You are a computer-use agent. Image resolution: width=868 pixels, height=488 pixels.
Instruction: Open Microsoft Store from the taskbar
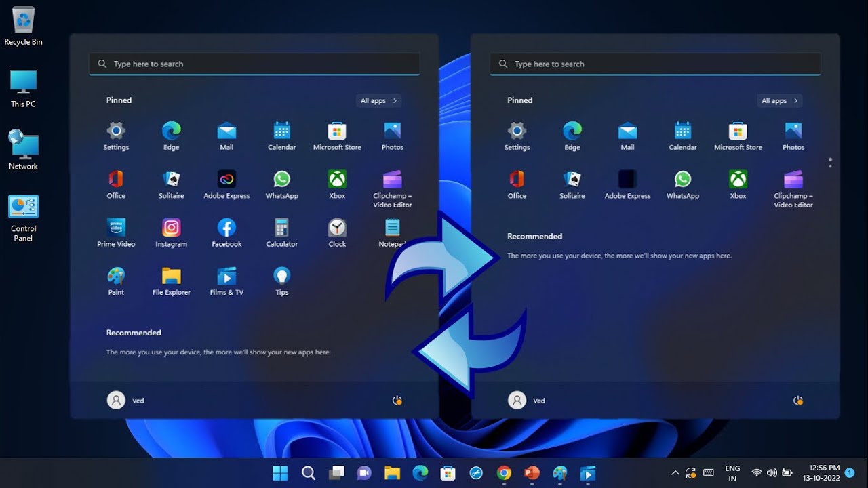(x=448, y=472)
